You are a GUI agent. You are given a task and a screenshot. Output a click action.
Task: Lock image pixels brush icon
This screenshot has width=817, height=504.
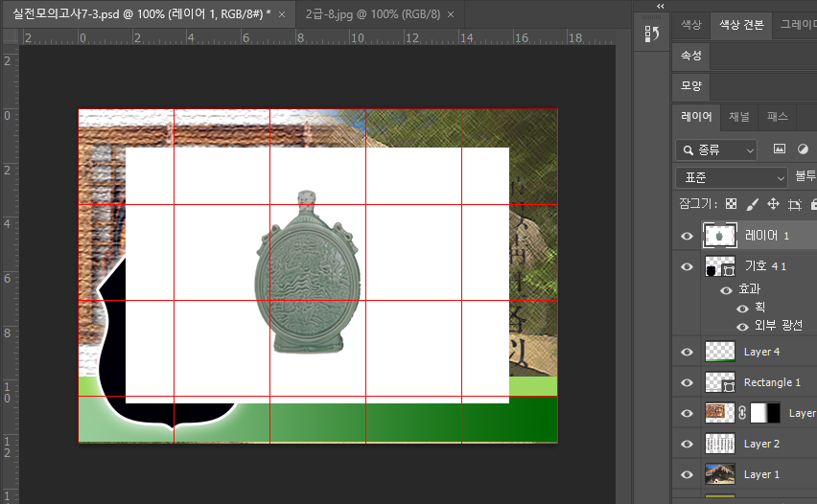752,204
